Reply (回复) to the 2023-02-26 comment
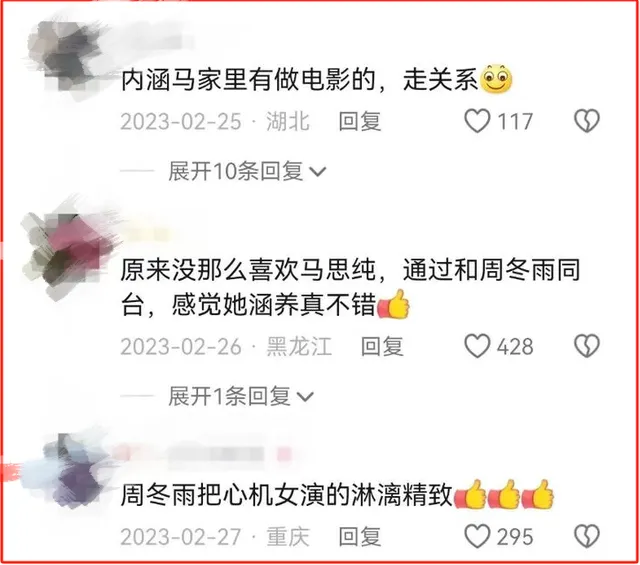Viewport: 640px width, 565px height. (x=382, y=347)
